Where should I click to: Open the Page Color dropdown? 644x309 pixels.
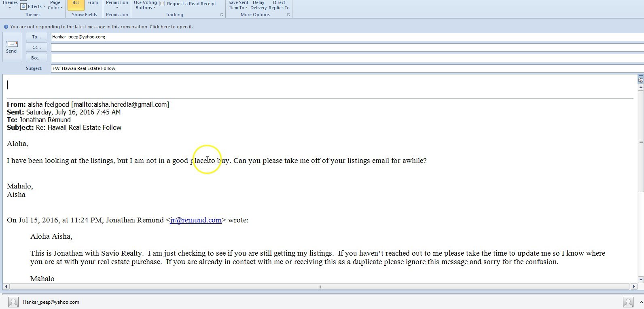pyautogui.click(x=55, y=5)
